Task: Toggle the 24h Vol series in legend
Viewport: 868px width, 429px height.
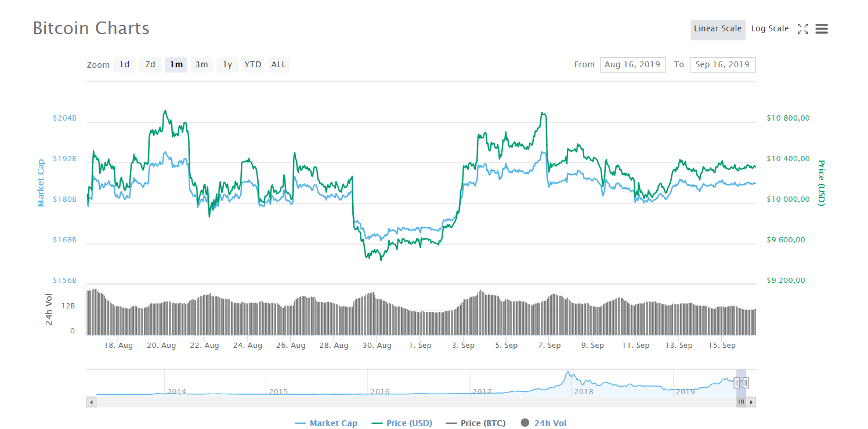Action: [544, 423]
